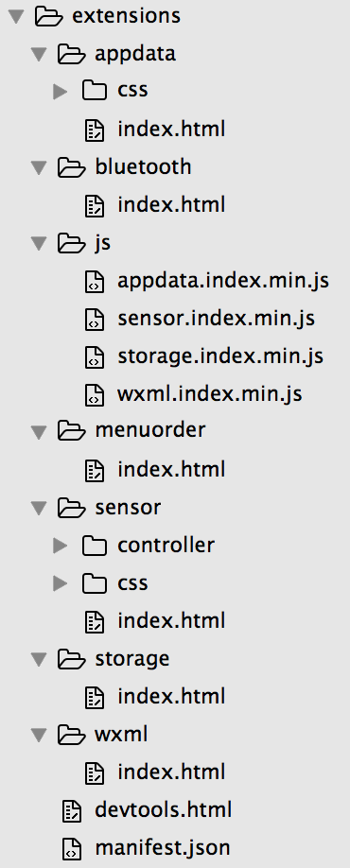Image resolution: width=350 pixels, height=868 pixels.
Task: Collapse the js folder arrow
Action: click(39, 244)
